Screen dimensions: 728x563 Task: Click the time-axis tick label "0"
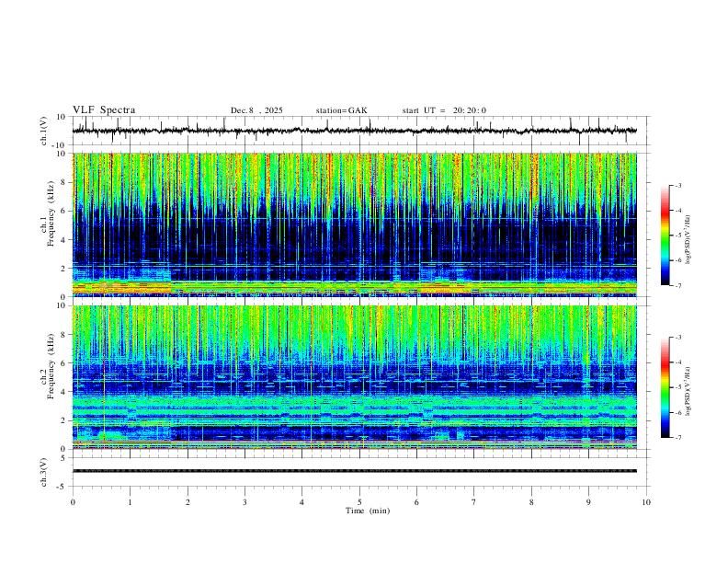point(73,502)
